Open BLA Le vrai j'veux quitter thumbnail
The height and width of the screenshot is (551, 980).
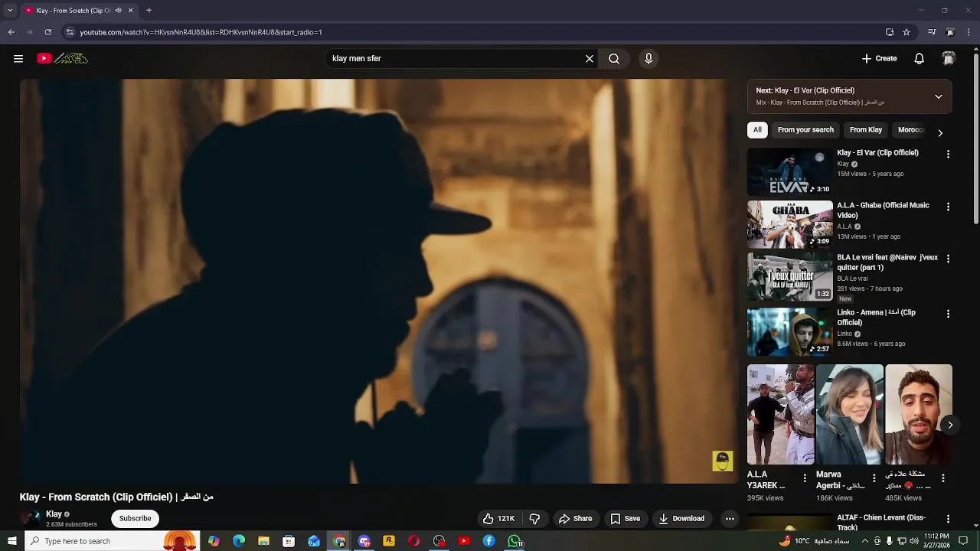point(789,277)
